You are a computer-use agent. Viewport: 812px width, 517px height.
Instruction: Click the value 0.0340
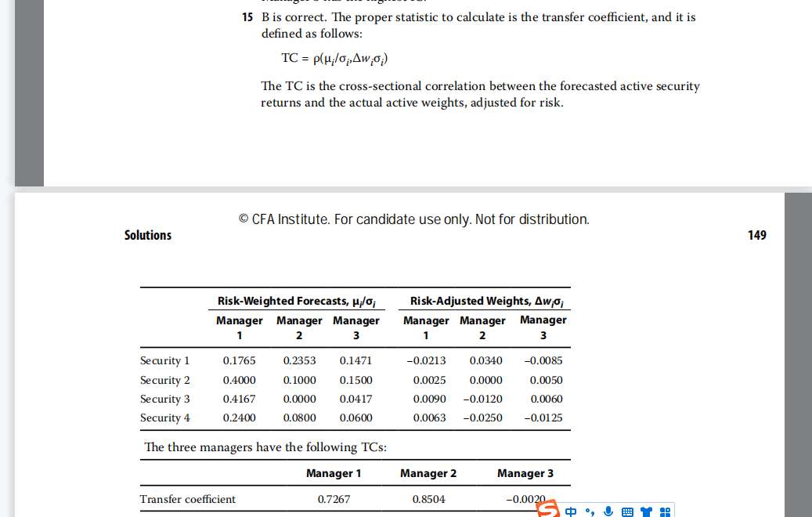(x=485, y=360)
